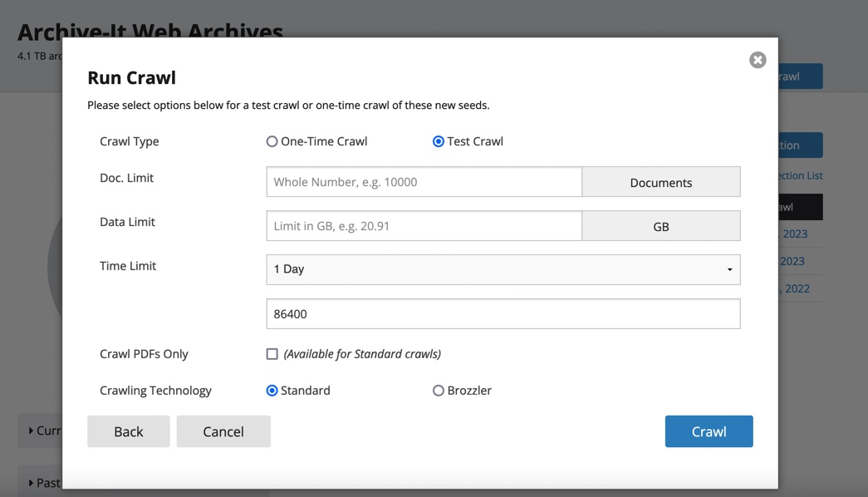
Task: Open the Time Limit dropdown showing 1 Day
Action: (503, 269)
